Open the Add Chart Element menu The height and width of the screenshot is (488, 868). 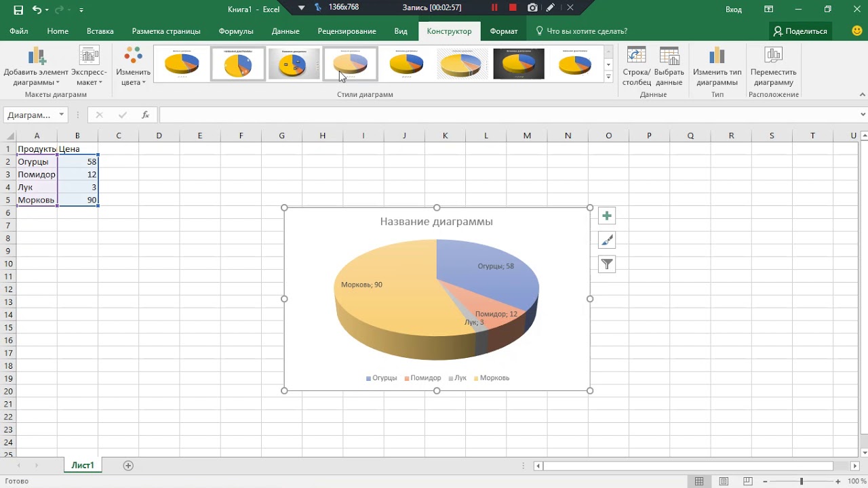click(36, 66)
